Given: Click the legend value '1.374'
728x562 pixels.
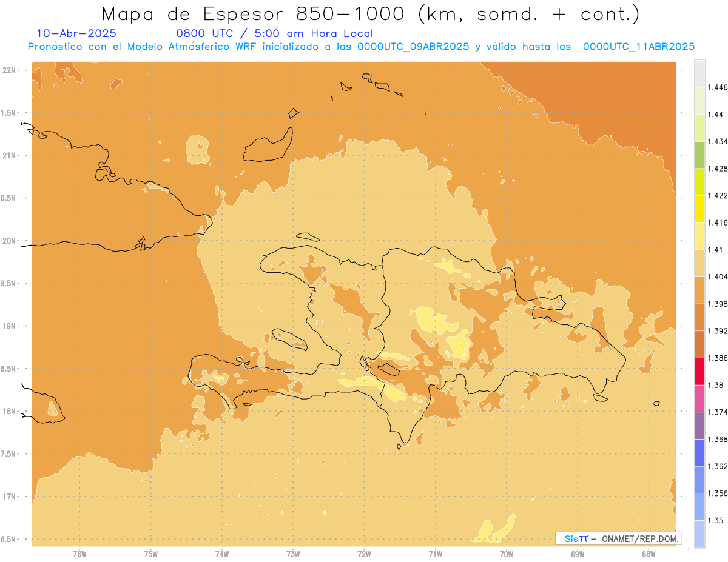Looking at the screenshot, I should coord(717,412).
